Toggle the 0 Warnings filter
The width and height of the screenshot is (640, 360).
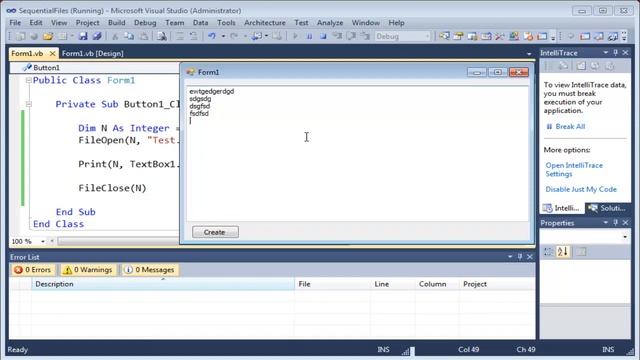pyautogui.click(x=88, y=270)
